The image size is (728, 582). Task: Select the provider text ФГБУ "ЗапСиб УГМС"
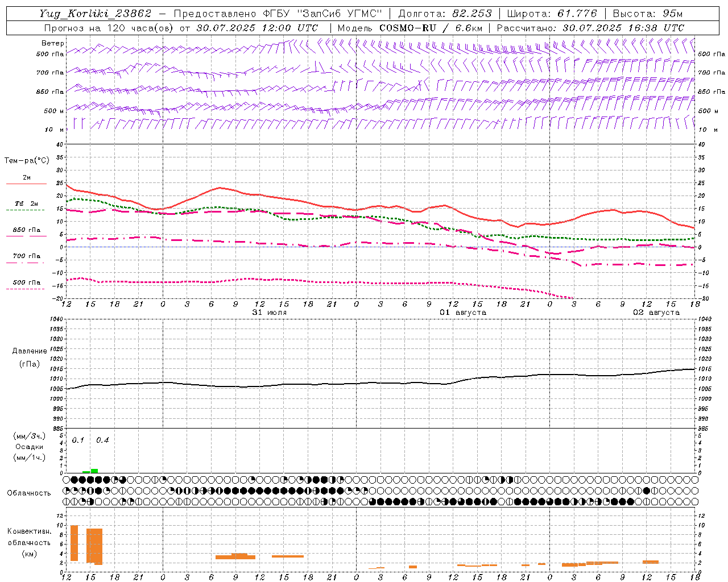pyautogui.click(x=323, y=14)
